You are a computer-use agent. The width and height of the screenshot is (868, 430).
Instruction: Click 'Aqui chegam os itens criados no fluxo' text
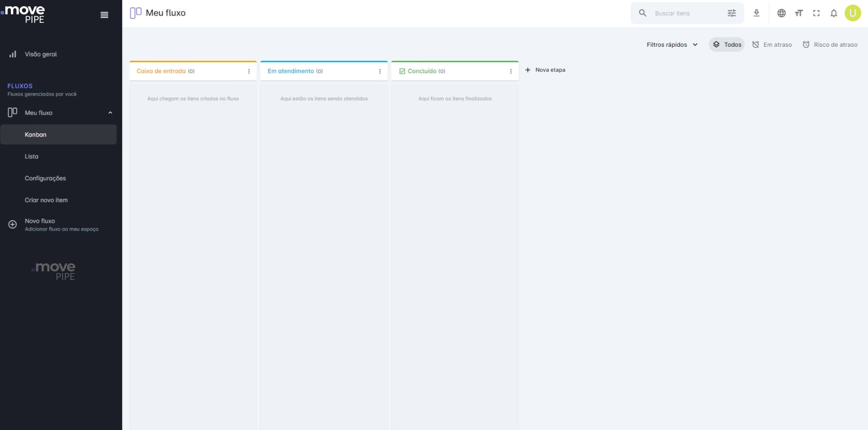coord(193,99)
